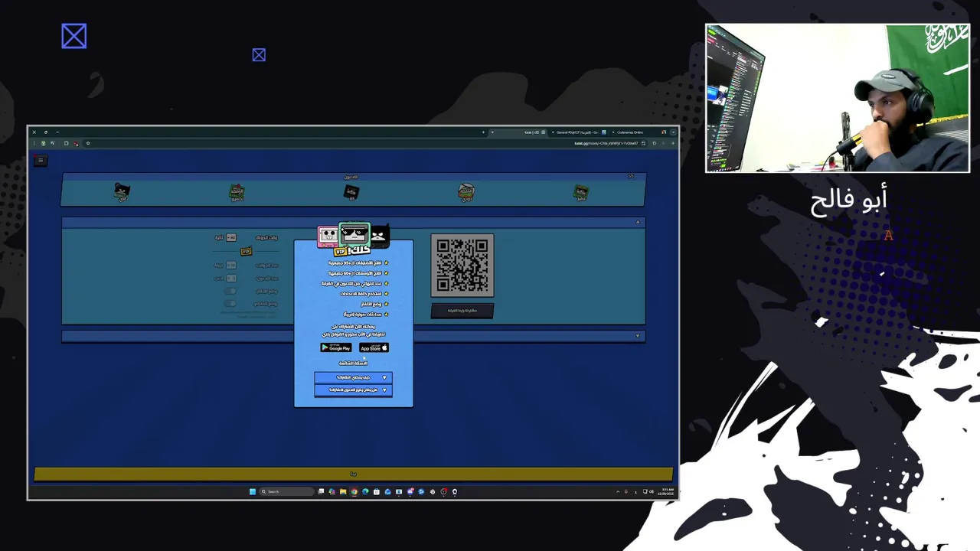
Task: Expand the lower collapsed section arrow
Action: click(x=637, y=335)
